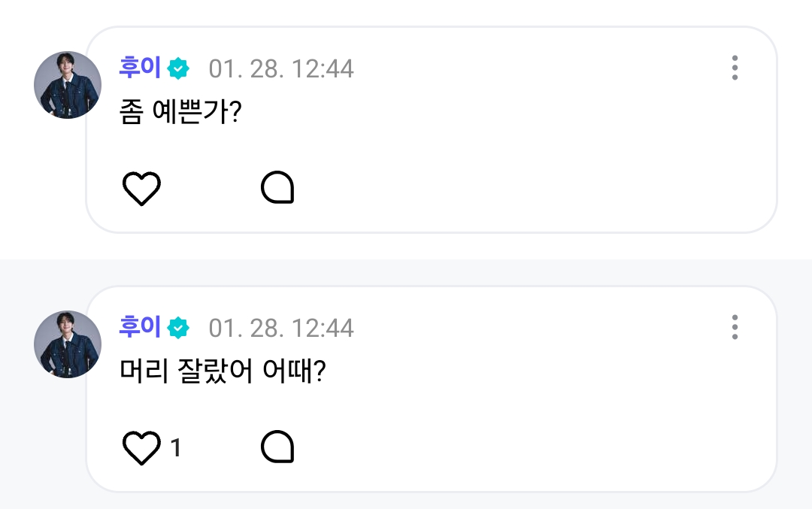Click verified badge on 머리 잘랐어 어때? post
Viewport: 812px width, 509px height.
click(179, 328)
